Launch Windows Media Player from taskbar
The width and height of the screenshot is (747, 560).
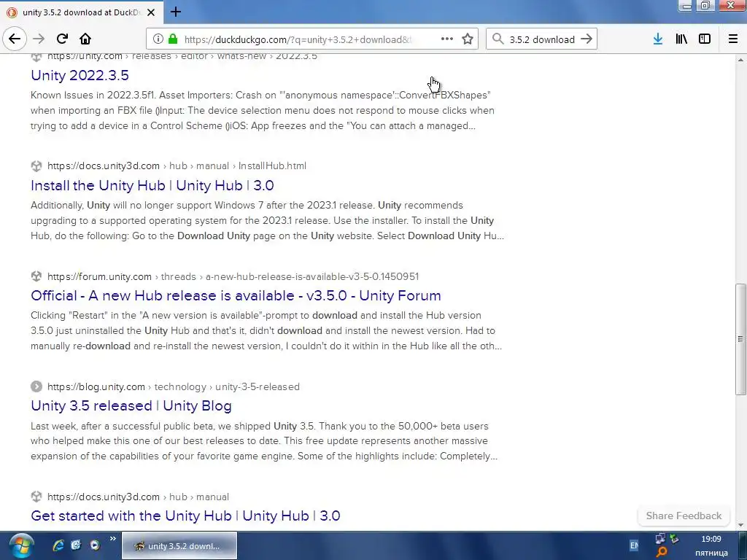(x=95, y=545)
